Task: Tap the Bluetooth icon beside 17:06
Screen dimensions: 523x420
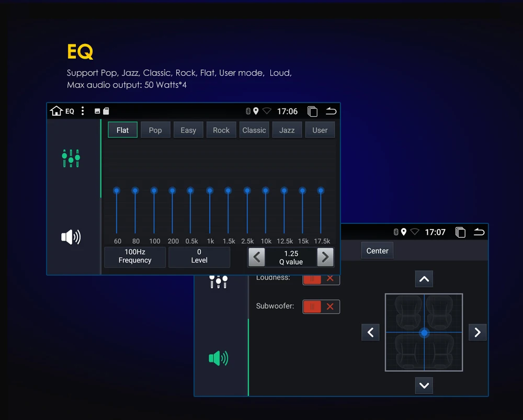Action: point(248,111)
